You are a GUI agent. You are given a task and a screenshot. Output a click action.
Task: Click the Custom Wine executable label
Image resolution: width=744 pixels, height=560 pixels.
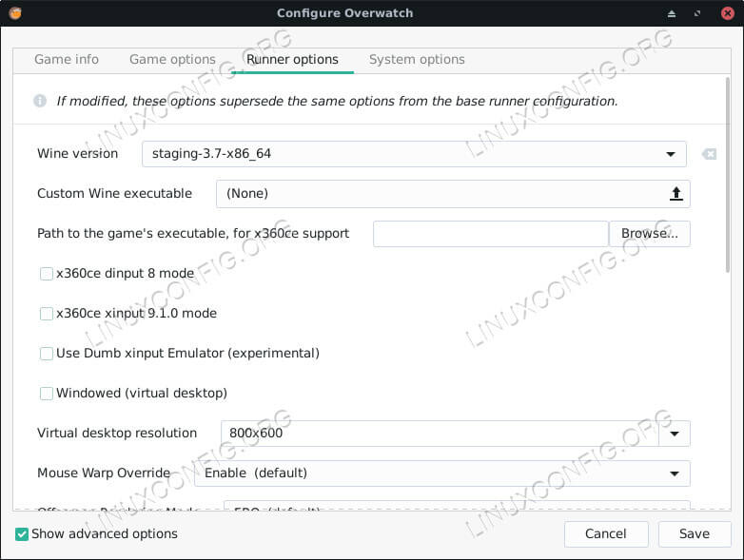pos(114,193)
